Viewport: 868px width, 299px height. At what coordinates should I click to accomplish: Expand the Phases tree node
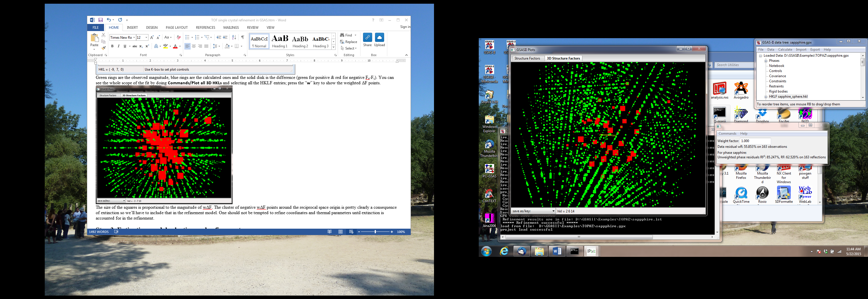[x=766, y=61]
